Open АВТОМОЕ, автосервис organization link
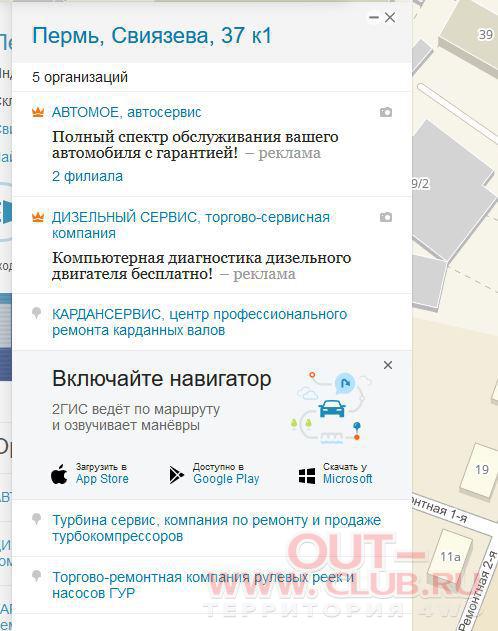This screenshot has width=498, height=631. pyautogui.click(x=126, y=112)
